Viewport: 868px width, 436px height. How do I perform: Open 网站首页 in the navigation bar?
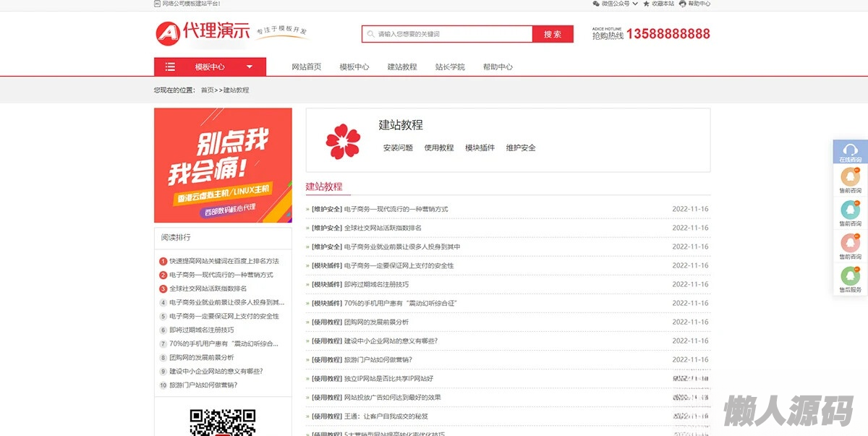(307, 67)
